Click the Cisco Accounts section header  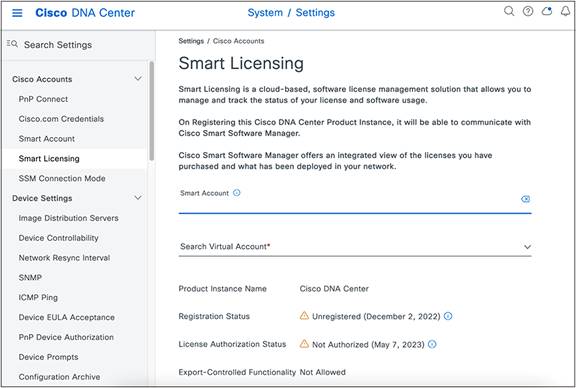42,79
